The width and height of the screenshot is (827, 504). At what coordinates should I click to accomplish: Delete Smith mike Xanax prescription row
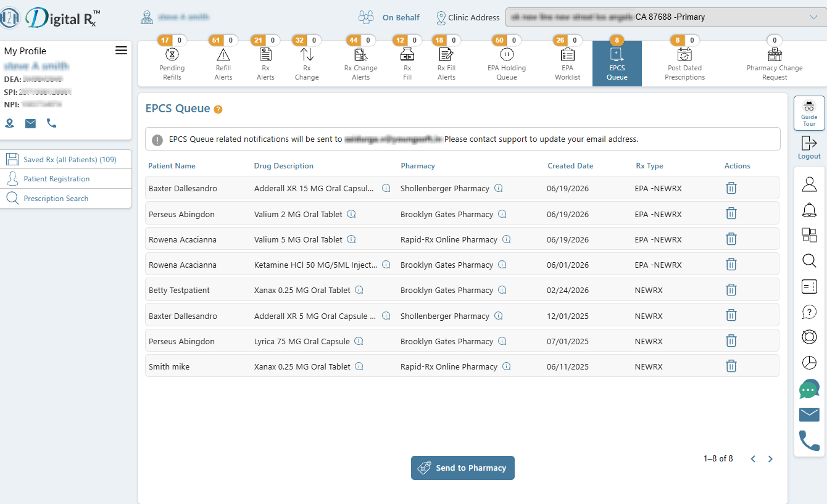point(731,366)
